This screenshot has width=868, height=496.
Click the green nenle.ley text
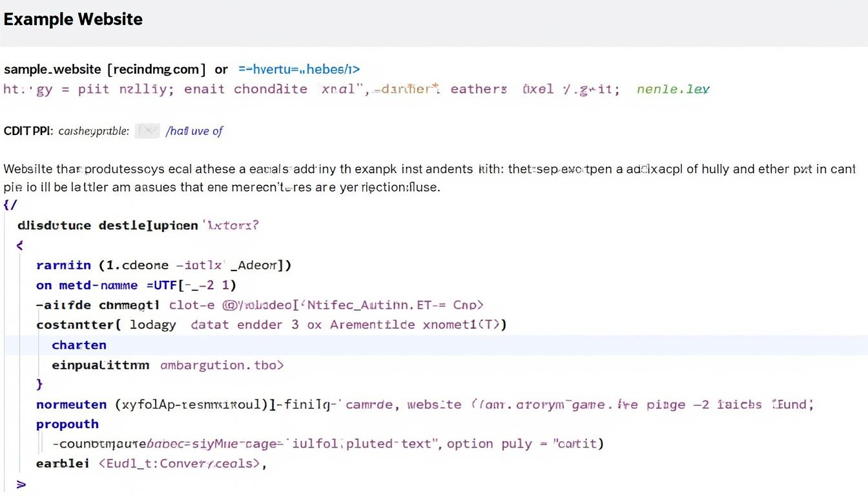point(673,89)
